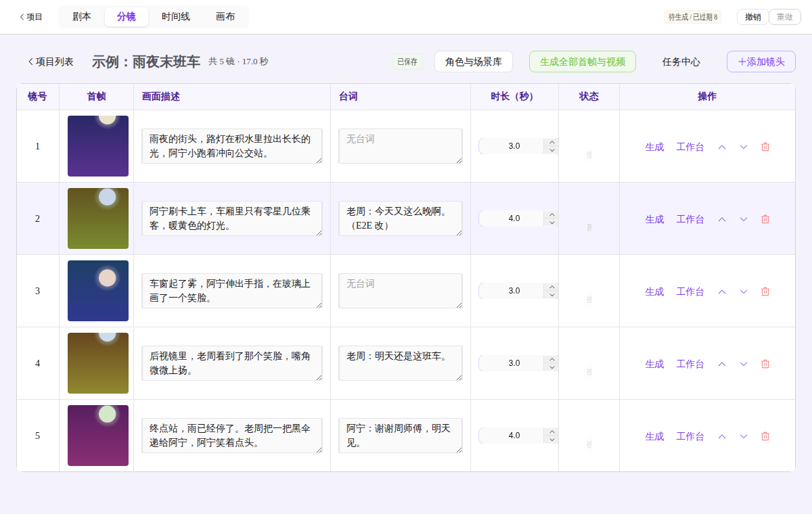Go to the 画布 tab
This screenshot has width=812, height=514.
coord(225,17)
